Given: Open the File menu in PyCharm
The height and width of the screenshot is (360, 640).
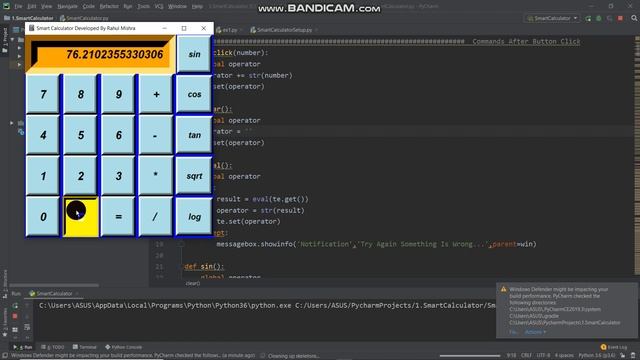Looking at the screenshot, I should 18,6.
